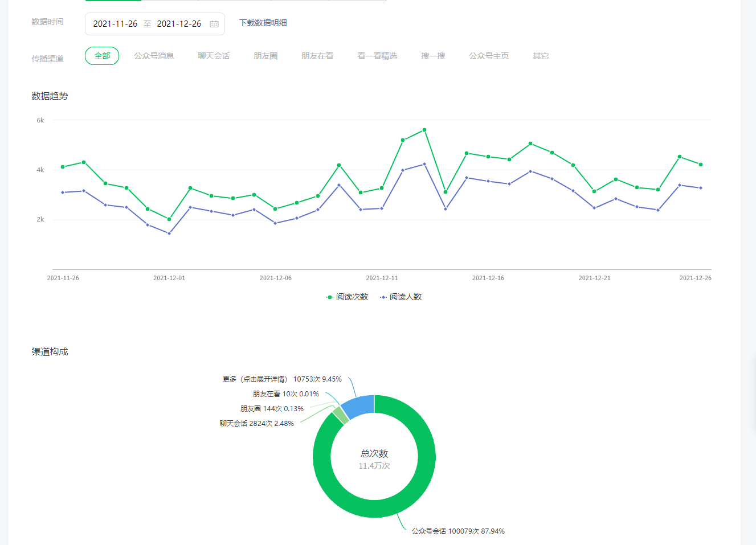Toggle 阅读人数 legend series visibility
The width and height of the screenshot is (756, 545).
tap(401, 297)
